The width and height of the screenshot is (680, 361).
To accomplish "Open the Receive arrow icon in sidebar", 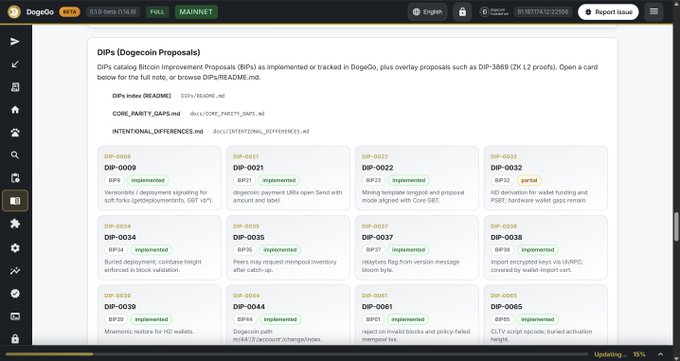I will 15,64.
